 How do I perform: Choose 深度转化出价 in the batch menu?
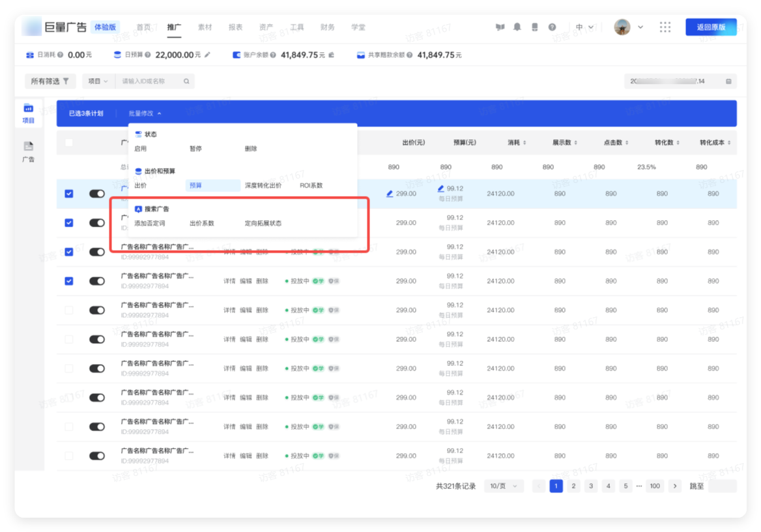pyautogui.click(x=263, y=185)
